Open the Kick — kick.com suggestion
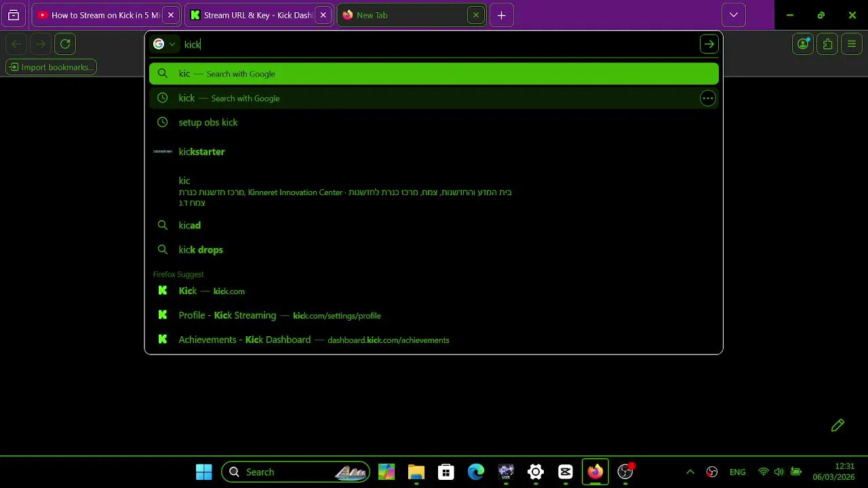 [x=434, y=291]
